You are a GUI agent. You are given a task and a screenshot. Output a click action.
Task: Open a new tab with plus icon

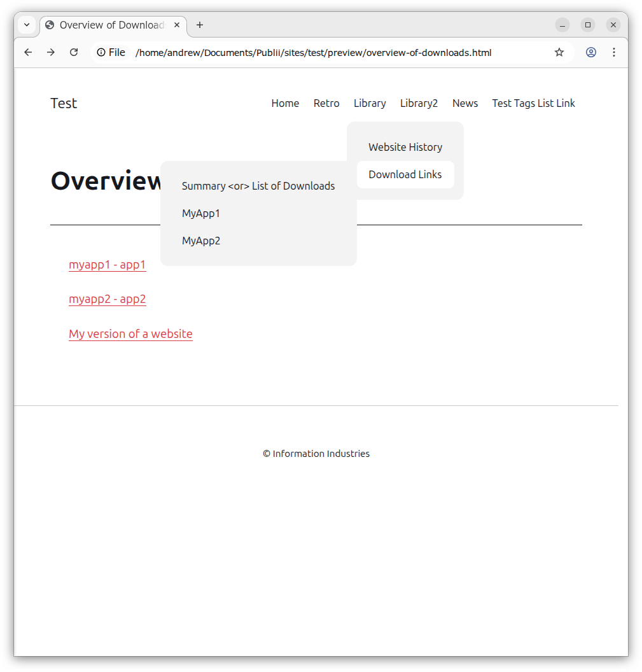(x=200, y=25)
